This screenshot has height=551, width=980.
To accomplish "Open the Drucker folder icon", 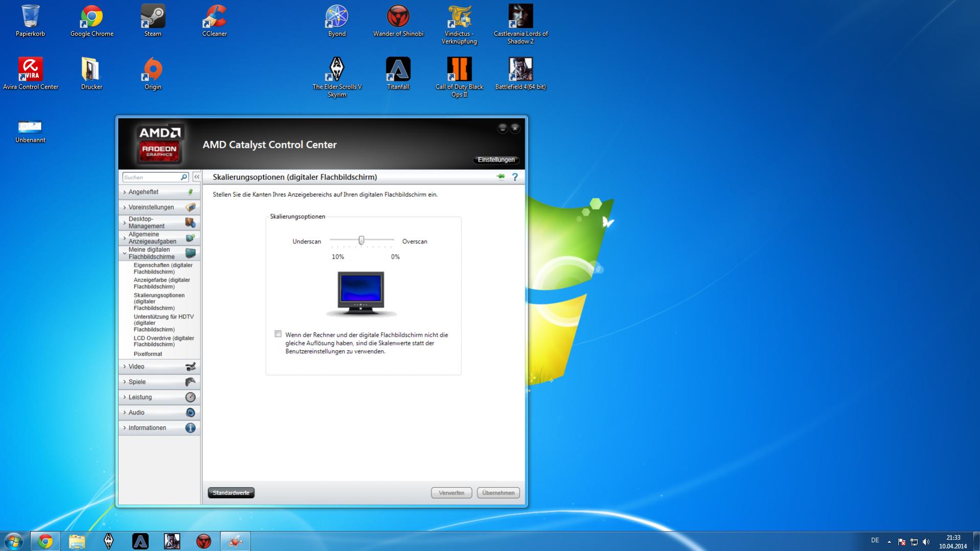I will click(91, 74).
